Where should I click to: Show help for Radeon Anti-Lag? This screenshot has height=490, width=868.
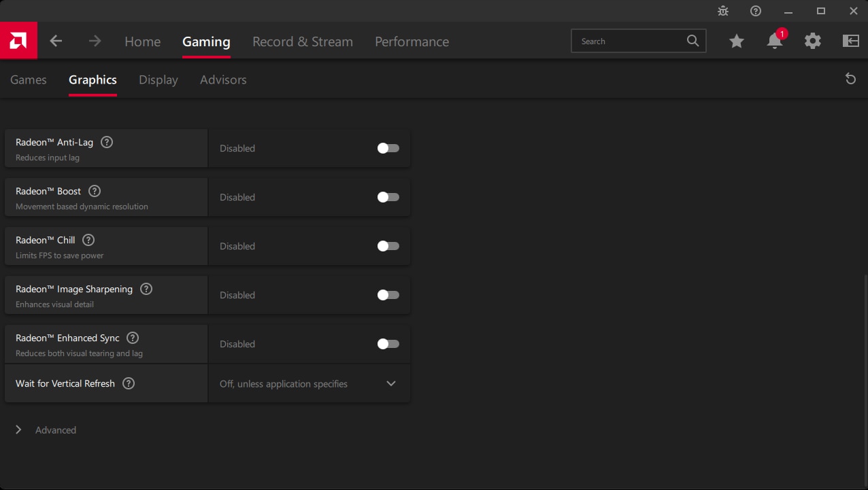point(107,142)
